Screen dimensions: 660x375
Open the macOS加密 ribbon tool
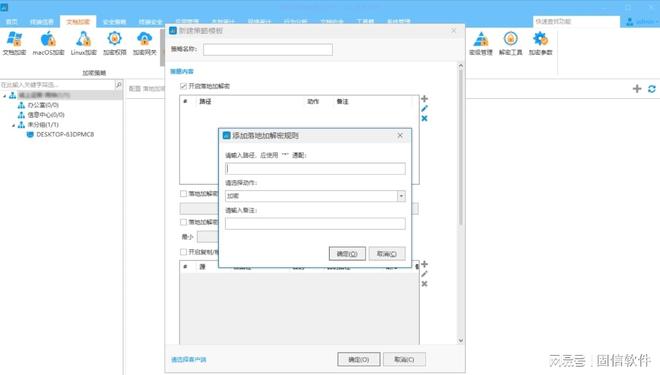48,43
